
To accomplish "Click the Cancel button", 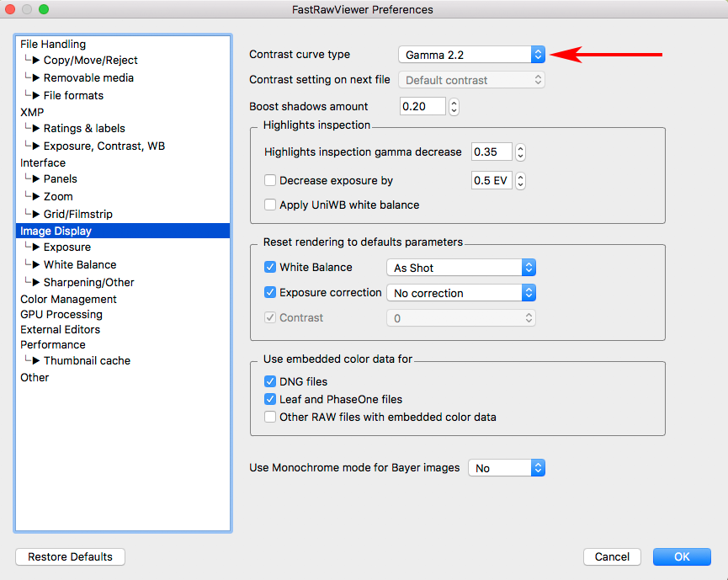I will 612,556.
